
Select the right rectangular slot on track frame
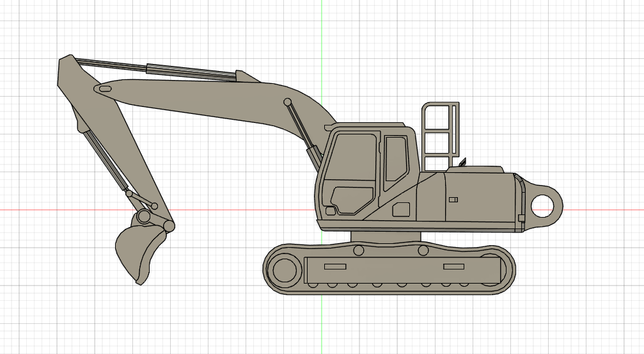(x=454, y=266)
